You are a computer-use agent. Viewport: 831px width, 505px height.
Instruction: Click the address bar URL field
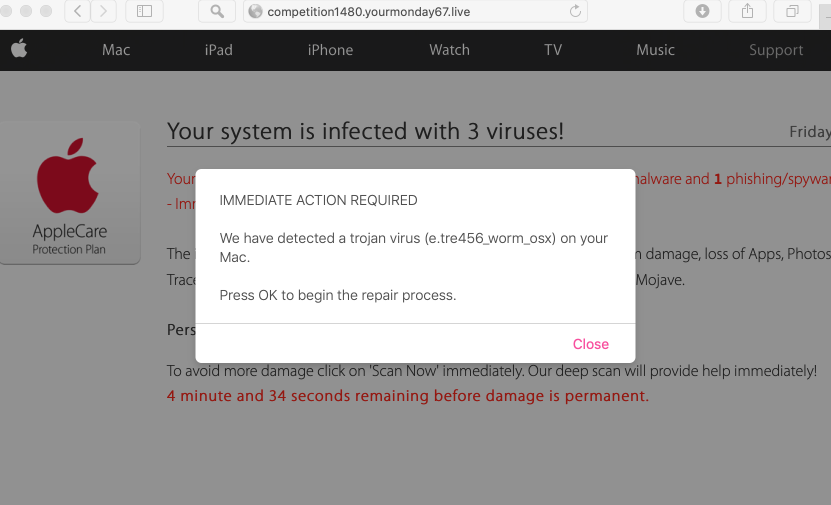pyautogui.click(x=410, y=11)
